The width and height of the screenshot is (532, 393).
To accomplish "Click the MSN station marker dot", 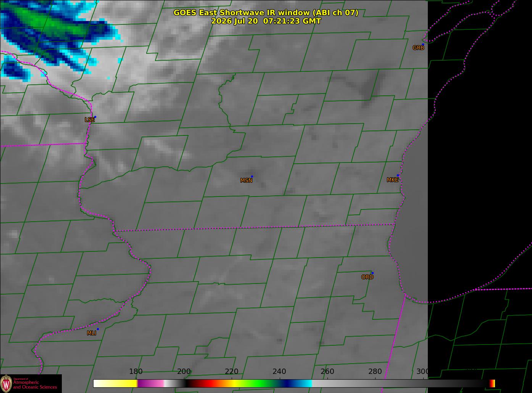I will click(x=252, y=176).
